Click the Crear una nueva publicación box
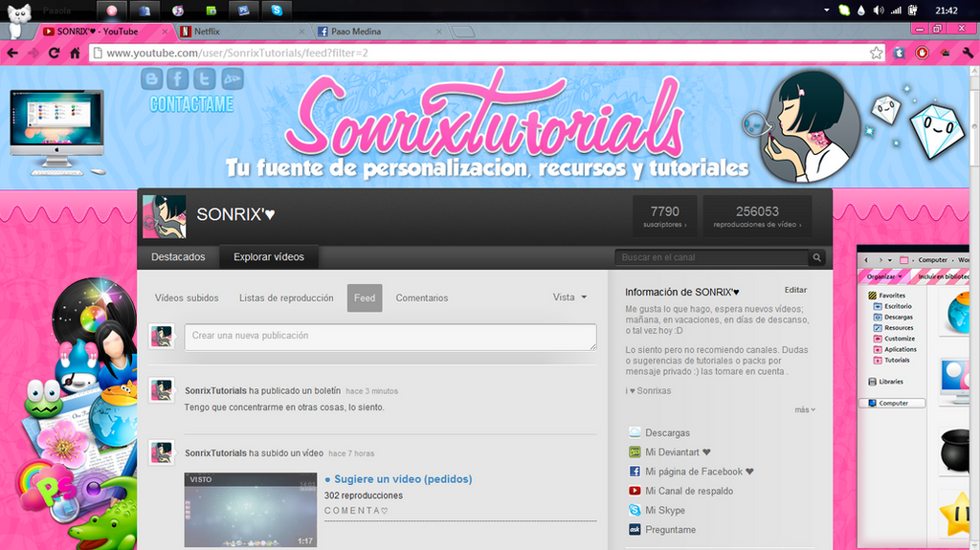 click(x=390, y=337)
